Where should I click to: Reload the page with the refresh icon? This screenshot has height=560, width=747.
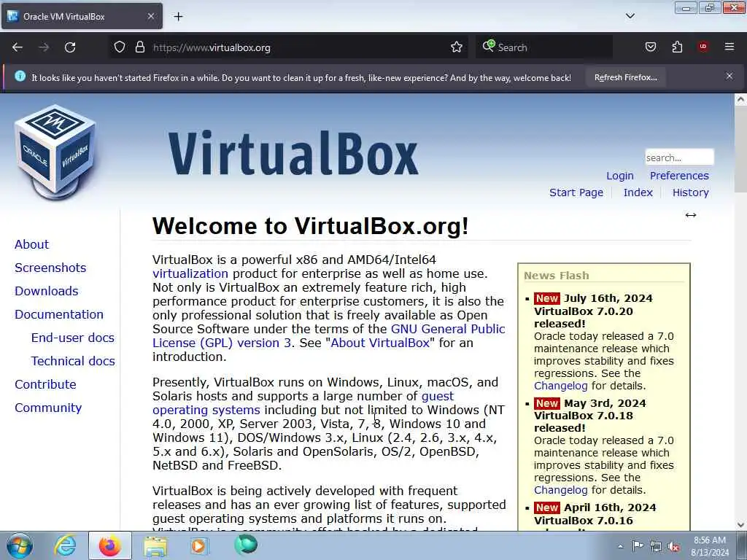pyautogui.click(x=70, y=47)
